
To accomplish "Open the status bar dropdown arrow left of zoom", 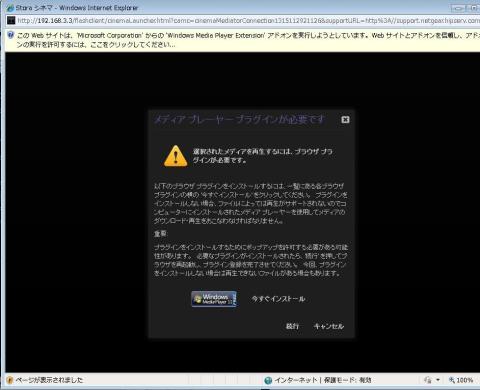I will [x=438, y=380].
